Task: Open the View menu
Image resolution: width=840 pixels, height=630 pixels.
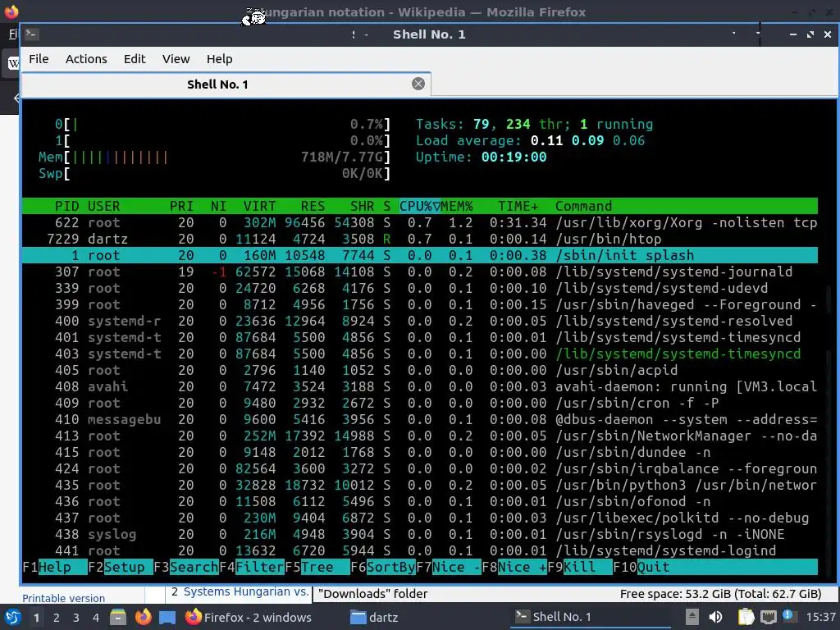Action: pyautogui.click(x=176, y=59)
